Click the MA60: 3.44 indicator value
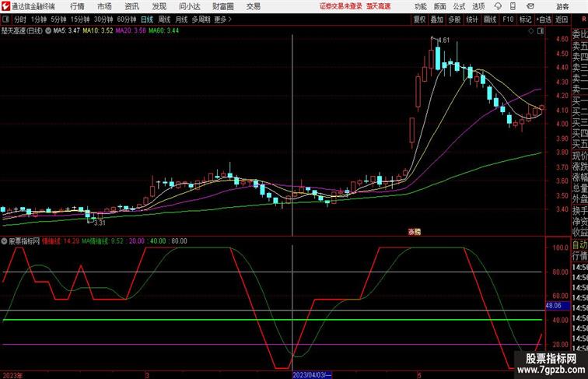The width and height of the screenshot is (588, 379). [x=163, y=31]
